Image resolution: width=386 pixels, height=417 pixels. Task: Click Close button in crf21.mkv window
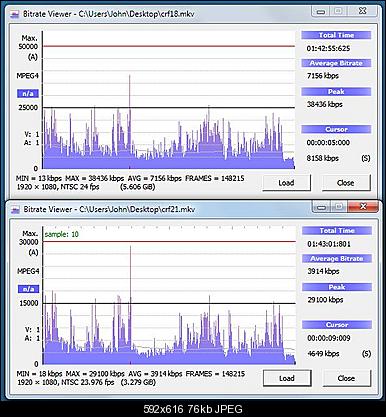(x=346, y=378)
